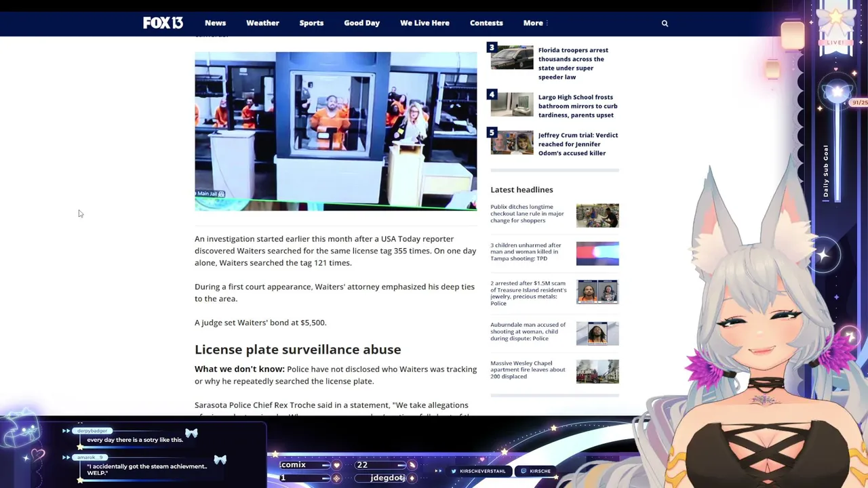Viewport: 868px width, 488px height.
Task: Click the FOX 13 logo
Action: click(x=163, y=23)
